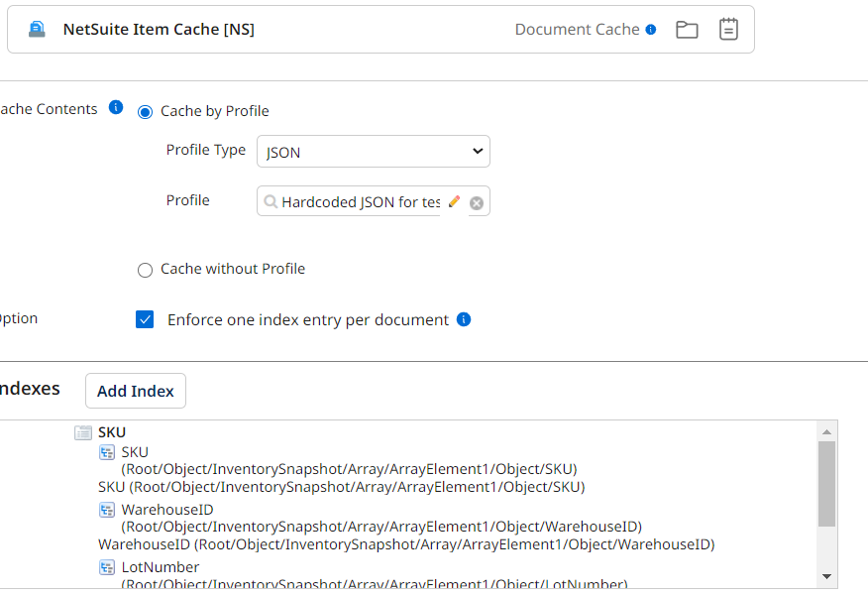The image size is (868, 596).
Task: Click the NetSuite Item Cache [NS] name
Action: tap(159, 30)
